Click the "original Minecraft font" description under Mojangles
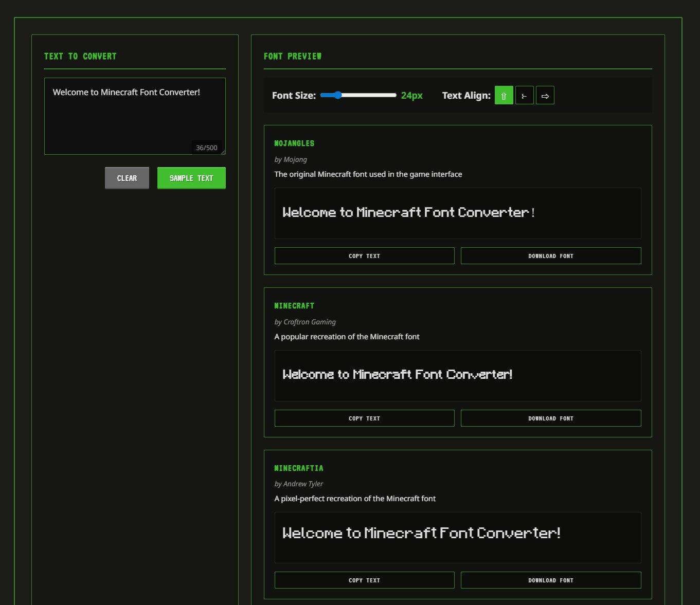Viewport: 700px width, 605px height. click(x=368, y=174)
